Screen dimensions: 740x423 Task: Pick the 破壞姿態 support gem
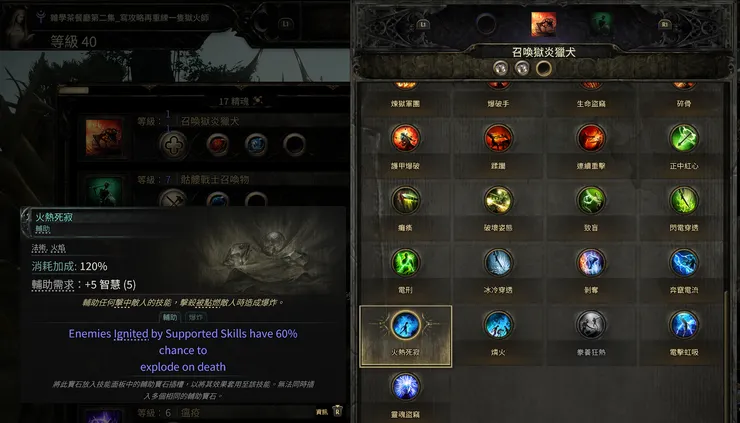coord(498,210)
